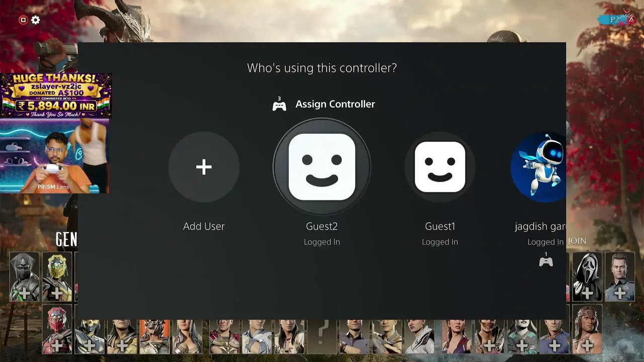Image resolution: width=644 pixels, height=362 pixels.
Task: Open the streamer webcam thumbnail
Action: [54, 156]
